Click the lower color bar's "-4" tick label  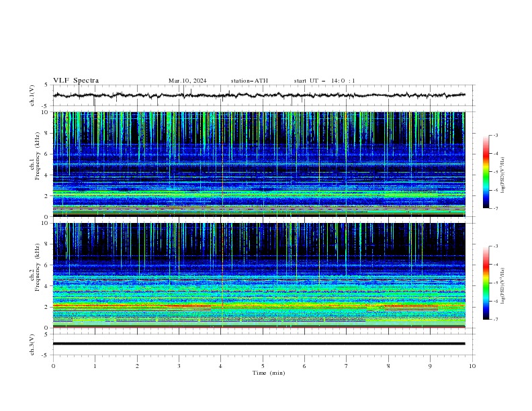(x=495, y=265)
